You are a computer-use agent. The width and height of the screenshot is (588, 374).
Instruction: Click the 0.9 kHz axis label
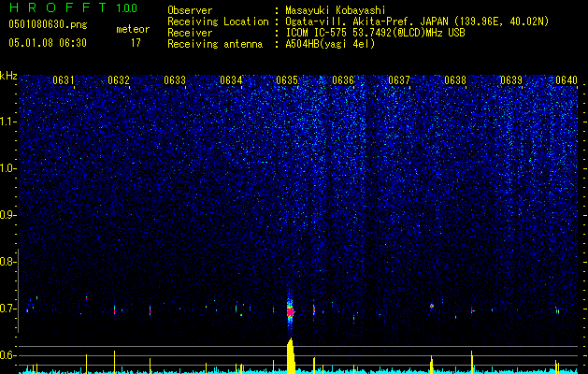tap(7, 215)
